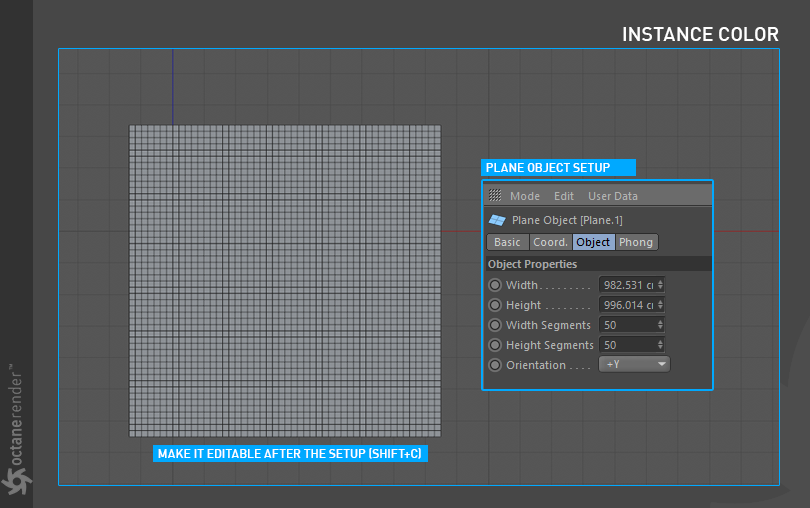Click the Height Segments input field
Screen dimensions: 810x508
click(626, 346)
